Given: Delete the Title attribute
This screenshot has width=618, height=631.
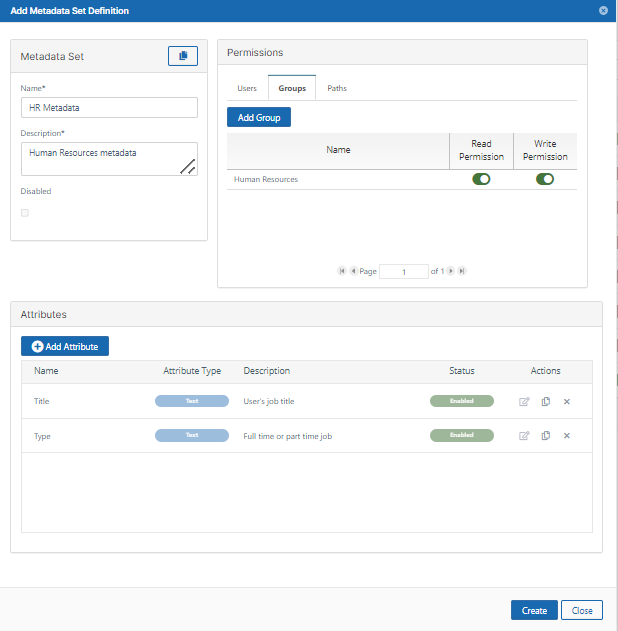Looking at the screenshot, I should coord(567,401).
